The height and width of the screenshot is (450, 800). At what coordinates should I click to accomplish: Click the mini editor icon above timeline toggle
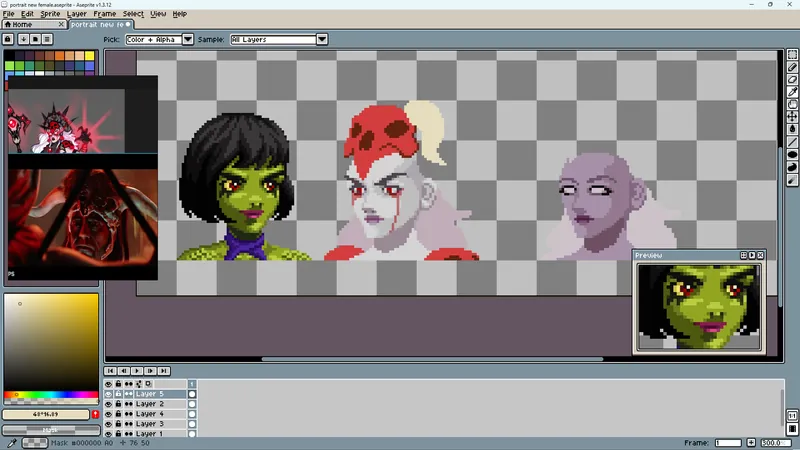[x=792, y=416]
